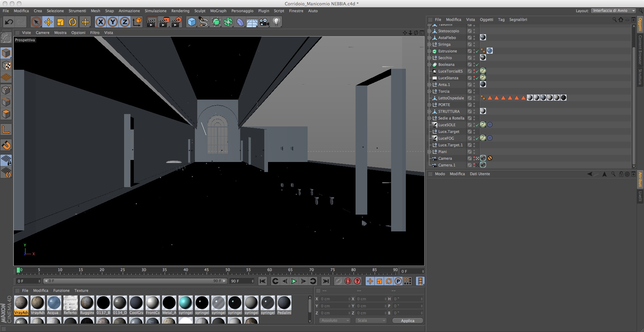This screenshot has width=644, height=332.
Task: Add a camera object from the toolbar
Action: point(264,22)
